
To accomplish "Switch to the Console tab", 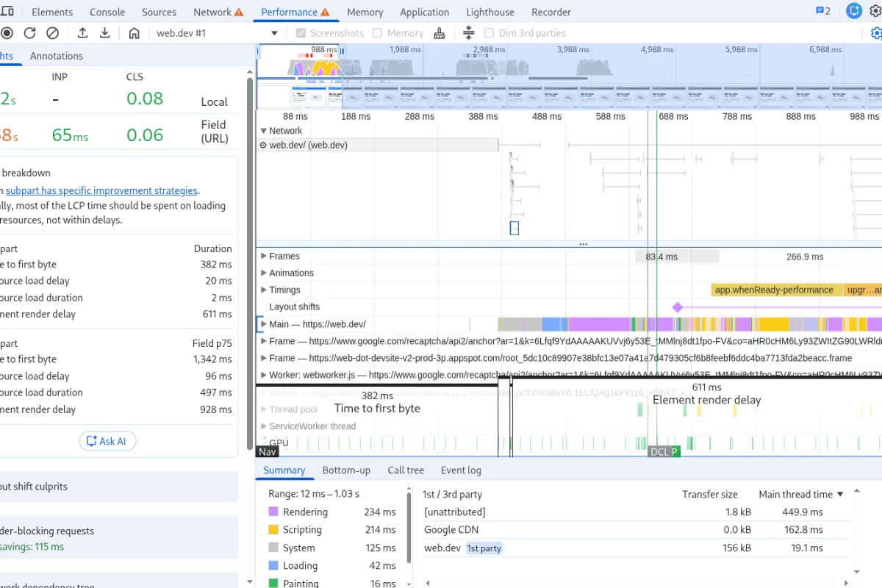I will point(107,12).
